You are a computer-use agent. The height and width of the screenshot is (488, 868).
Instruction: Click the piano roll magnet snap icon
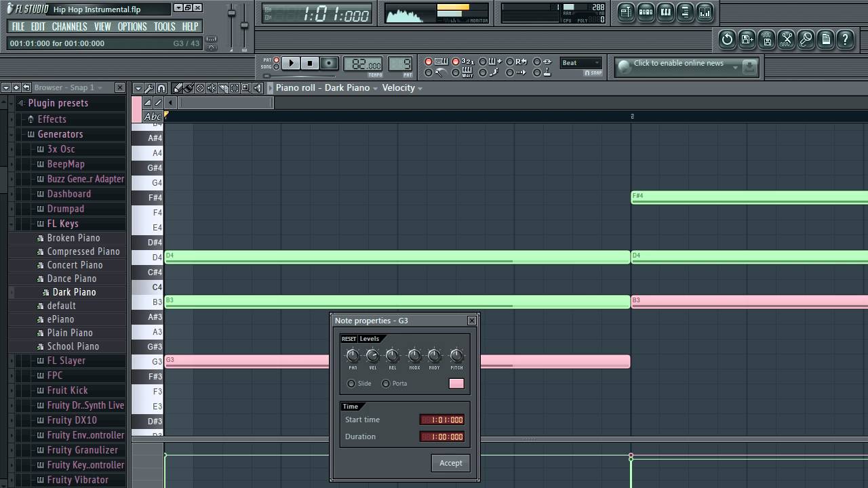pos(161,88)
